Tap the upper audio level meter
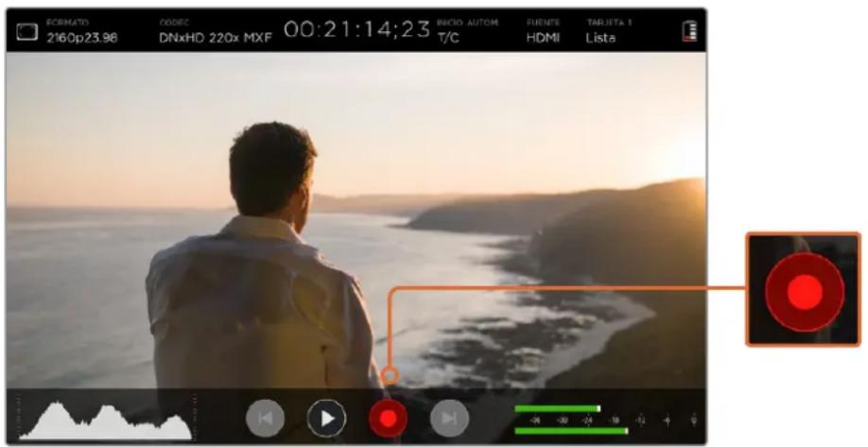 [558, 409]
